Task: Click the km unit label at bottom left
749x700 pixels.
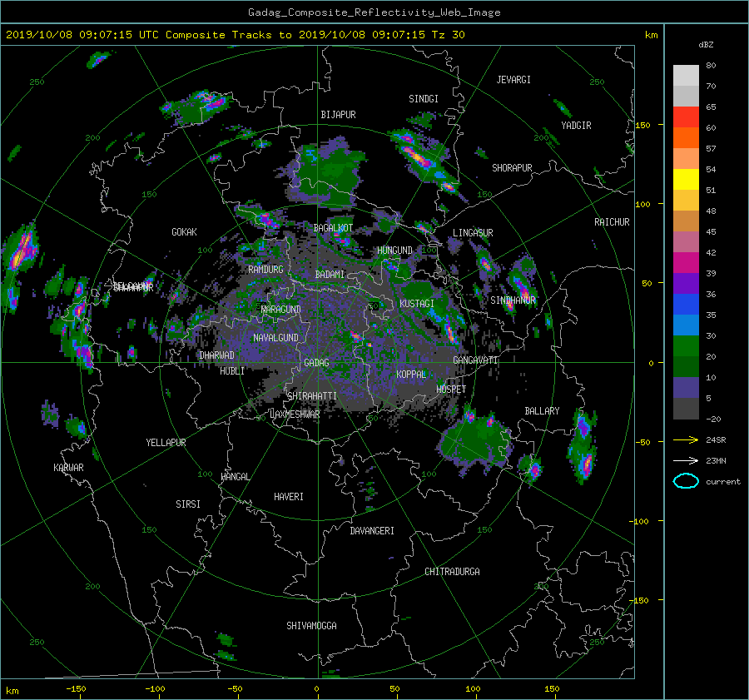Action: tap(12, 691)
